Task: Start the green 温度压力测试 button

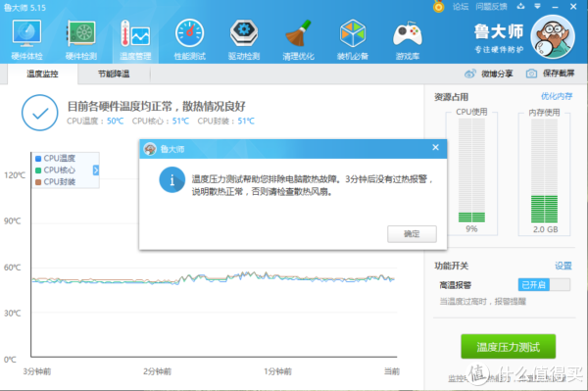Action: click(508, 347)
